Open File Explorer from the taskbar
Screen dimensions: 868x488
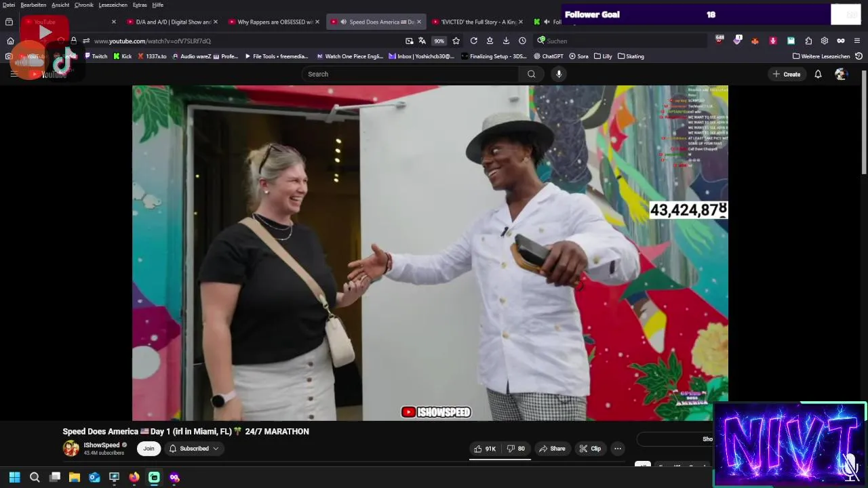(x=75, y=477)
